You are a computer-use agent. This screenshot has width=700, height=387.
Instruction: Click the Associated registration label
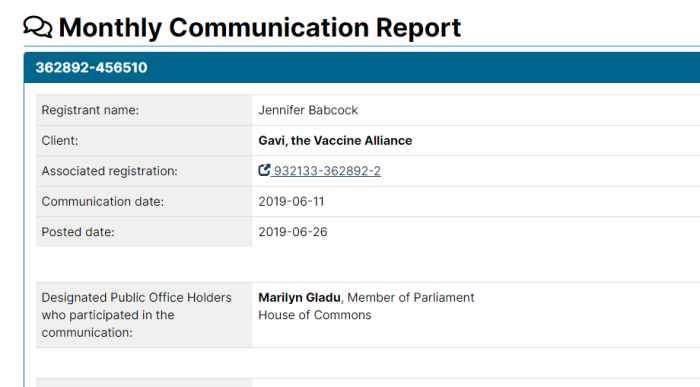109,171
